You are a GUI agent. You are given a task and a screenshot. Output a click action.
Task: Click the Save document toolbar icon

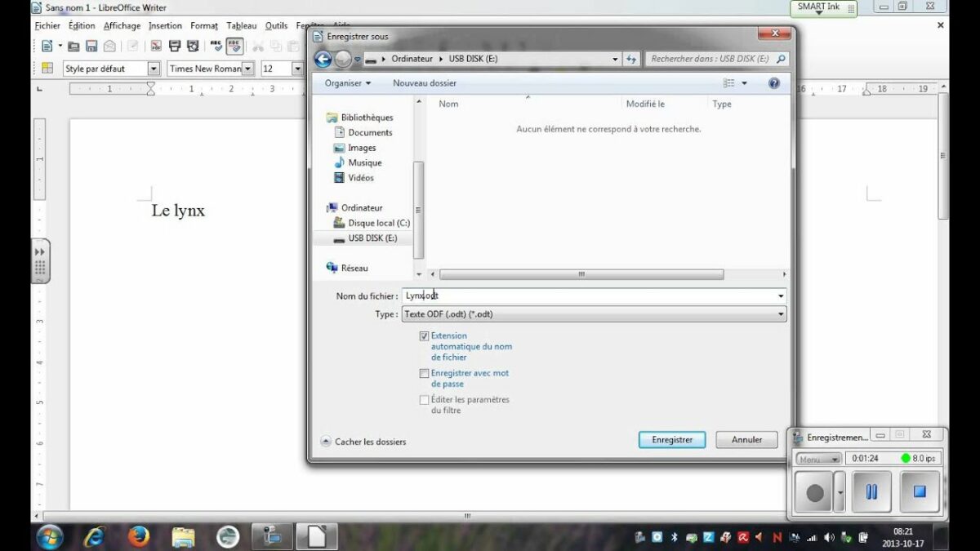click(91, 47)
